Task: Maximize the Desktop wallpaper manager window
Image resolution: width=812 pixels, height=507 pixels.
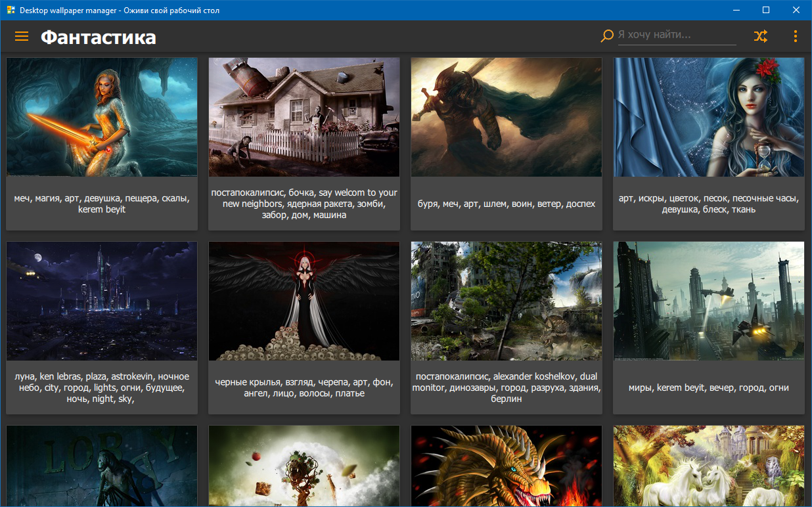Action: pos(765,11)
